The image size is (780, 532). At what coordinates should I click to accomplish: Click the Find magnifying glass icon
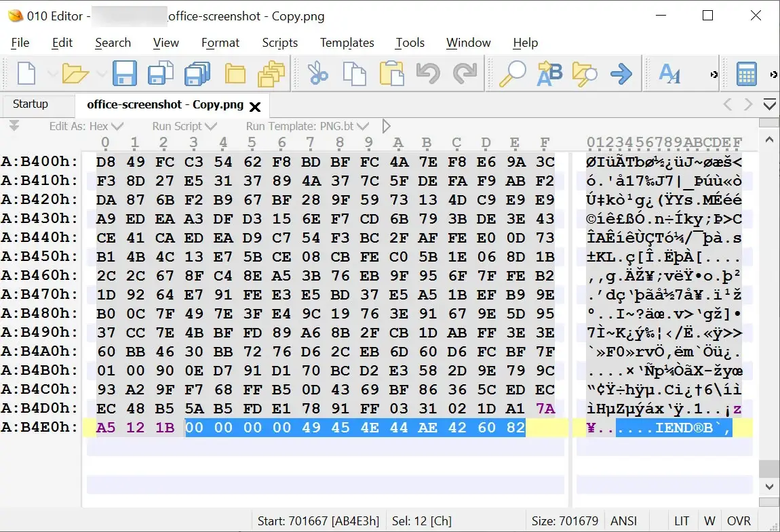512,74
